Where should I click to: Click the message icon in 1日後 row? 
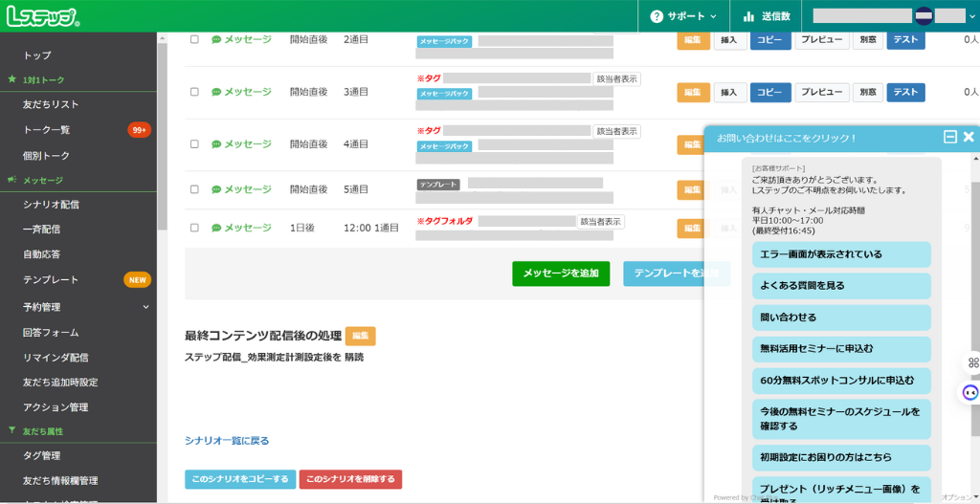click(x=216, y=228)
